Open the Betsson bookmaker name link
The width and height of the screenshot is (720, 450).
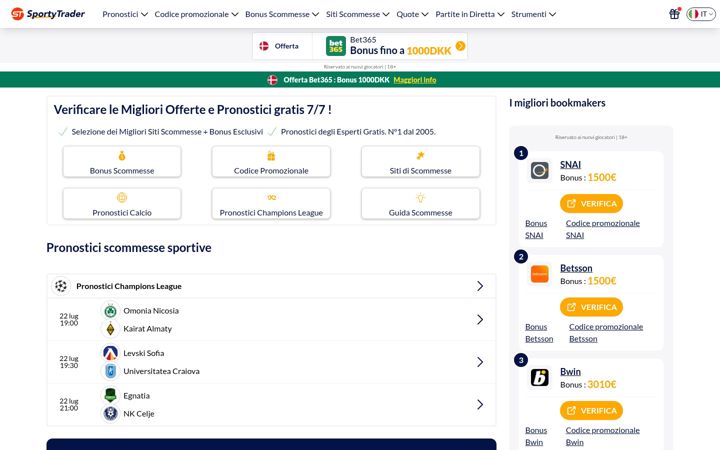(576, 268)
